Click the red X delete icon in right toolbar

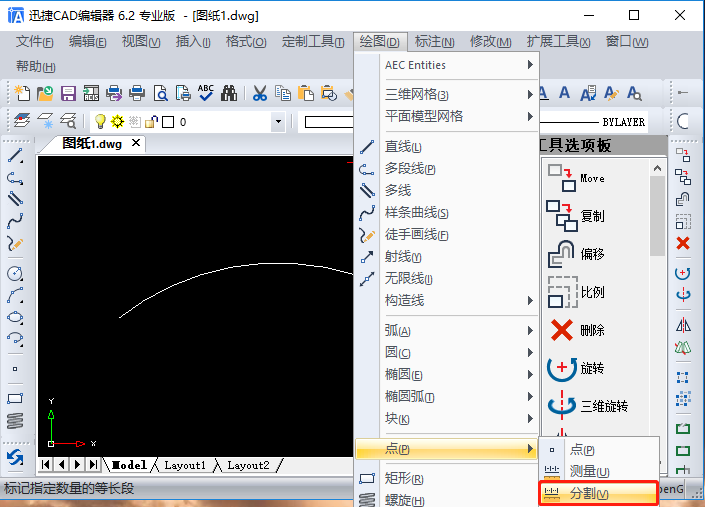tap(683, 243)
